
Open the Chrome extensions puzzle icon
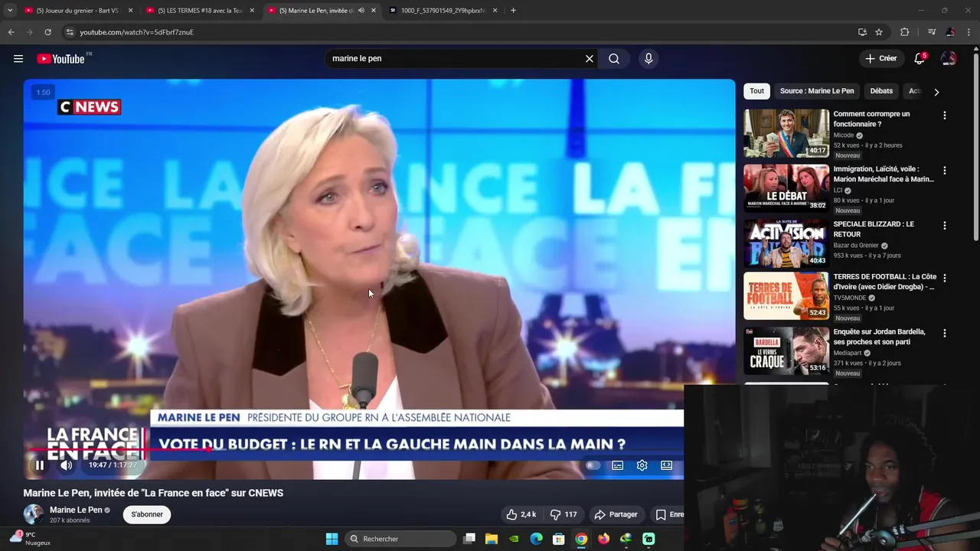tap(905, 32)
